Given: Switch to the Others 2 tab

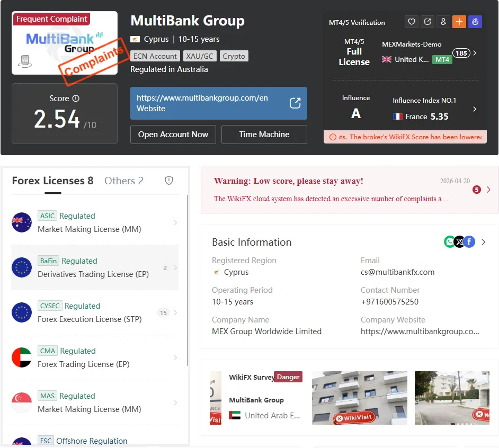Looking at the screenshot, I should click(x=124, y=181).
